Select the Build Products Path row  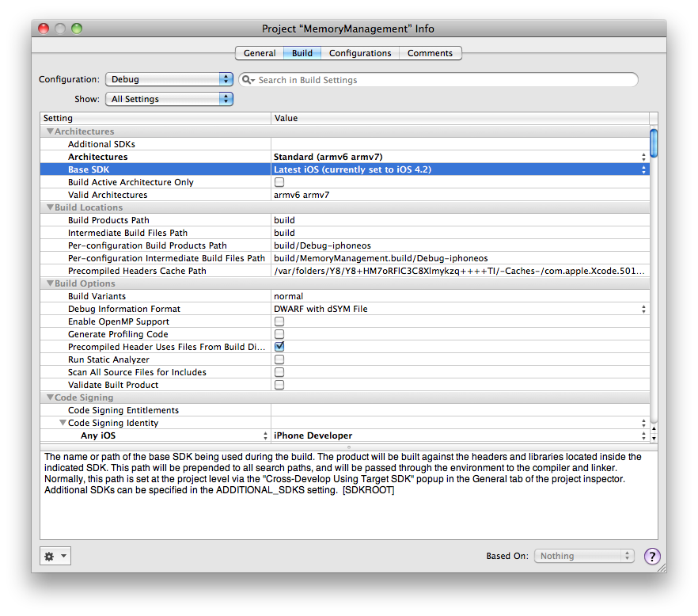pos(345,220)
